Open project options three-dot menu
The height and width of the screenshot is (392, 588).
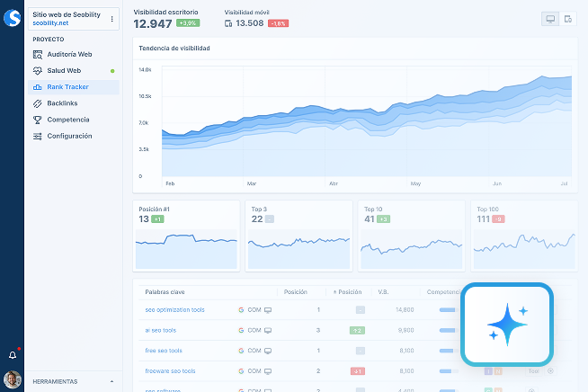[111, 19]
